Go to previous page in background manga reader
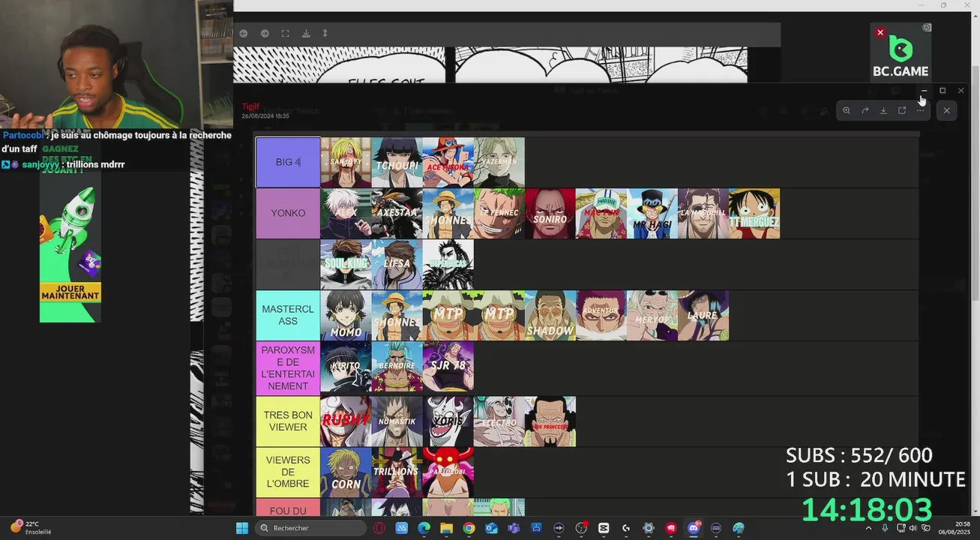Screen dimensions: 980x540 pos(244,34)
